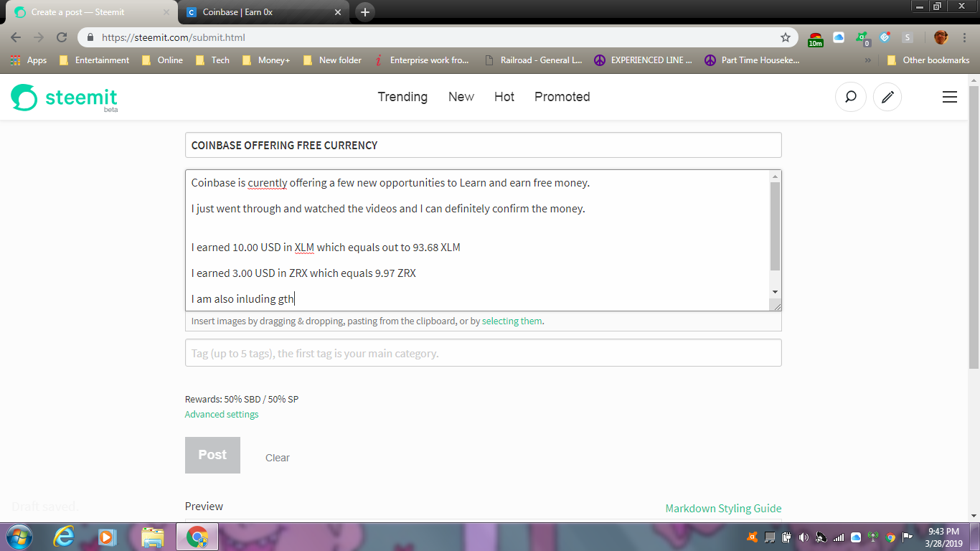Open the Online bookmarks folder

click(163, 60)
